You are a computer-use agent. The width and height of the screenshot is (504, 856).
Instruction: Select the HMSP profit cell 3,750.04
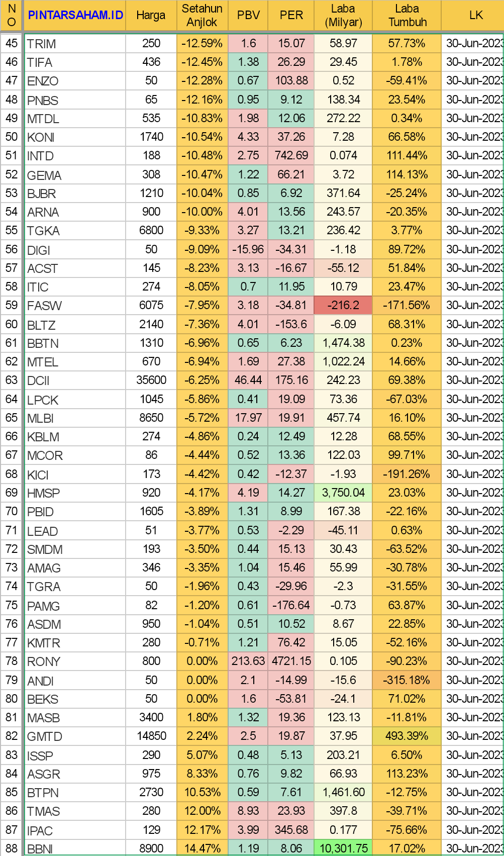pos(343,493)
